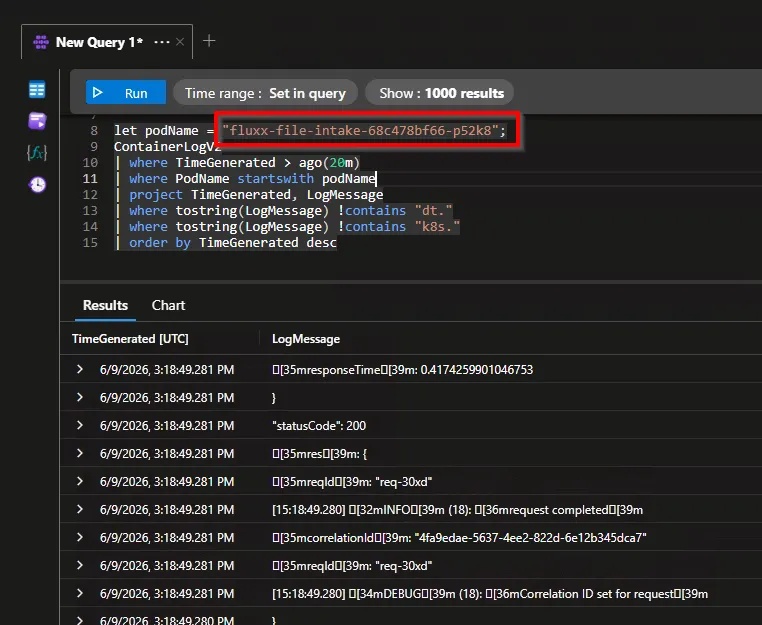Image resolution: width=762 pixels, height=625 pixels.
Task: Click the "k8s." string on line 14
Action: point(437,226)
